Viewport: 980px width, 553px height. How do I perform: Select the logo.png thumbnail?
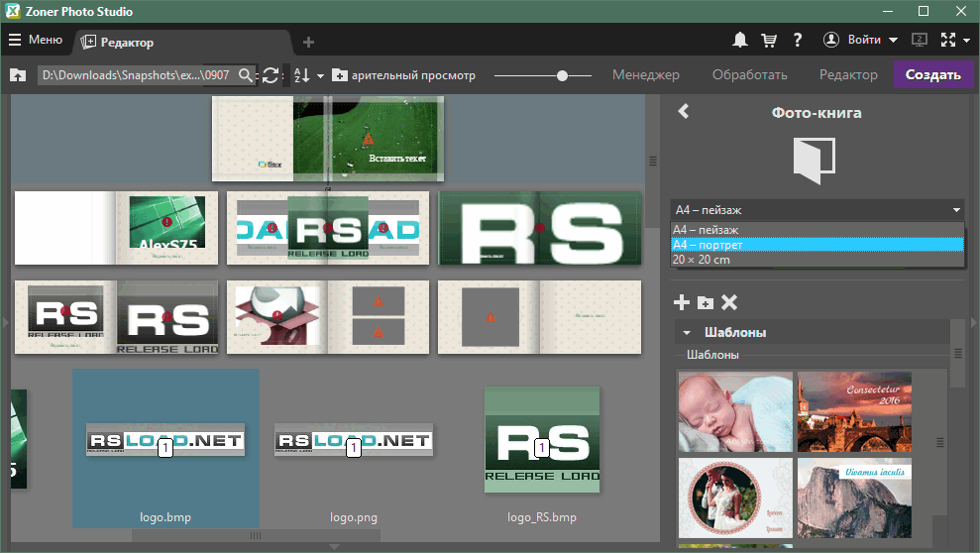point(354,441)
